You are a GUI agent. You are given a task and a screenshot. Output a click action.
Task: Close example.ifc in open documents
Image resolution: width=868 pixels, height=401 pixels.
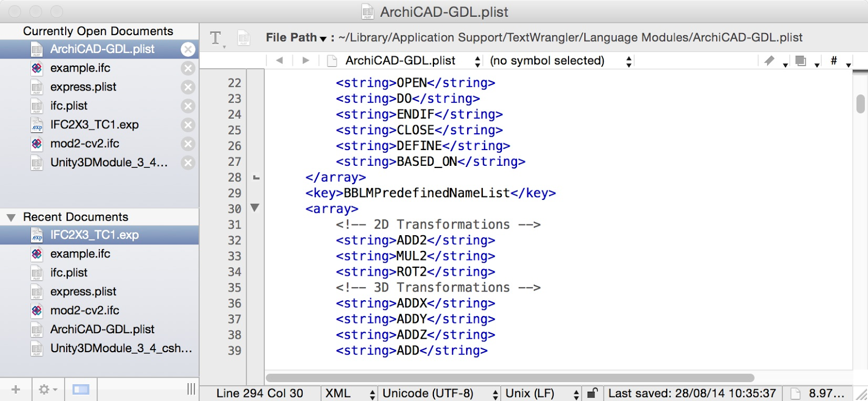pos(188,68)
